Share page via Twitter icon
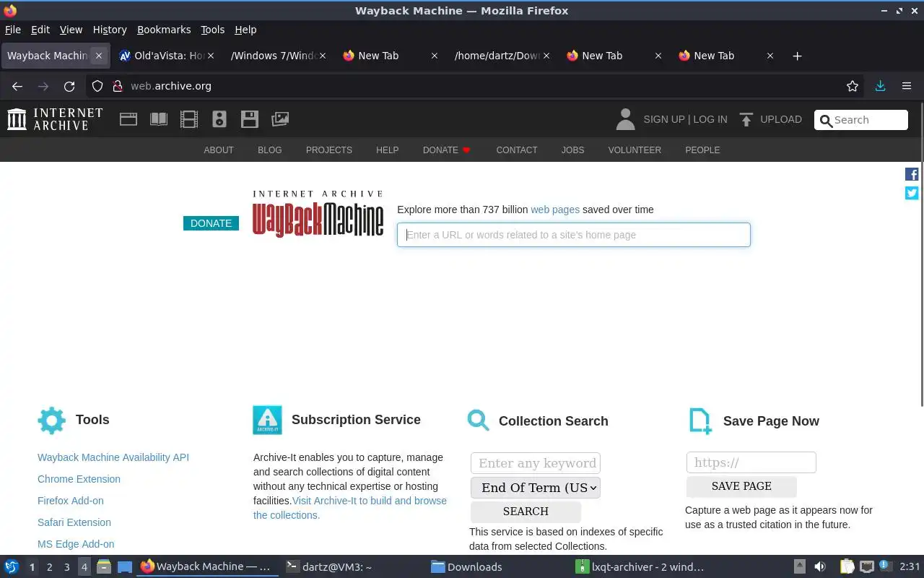The image size is (924, 578). pos(912,193)
